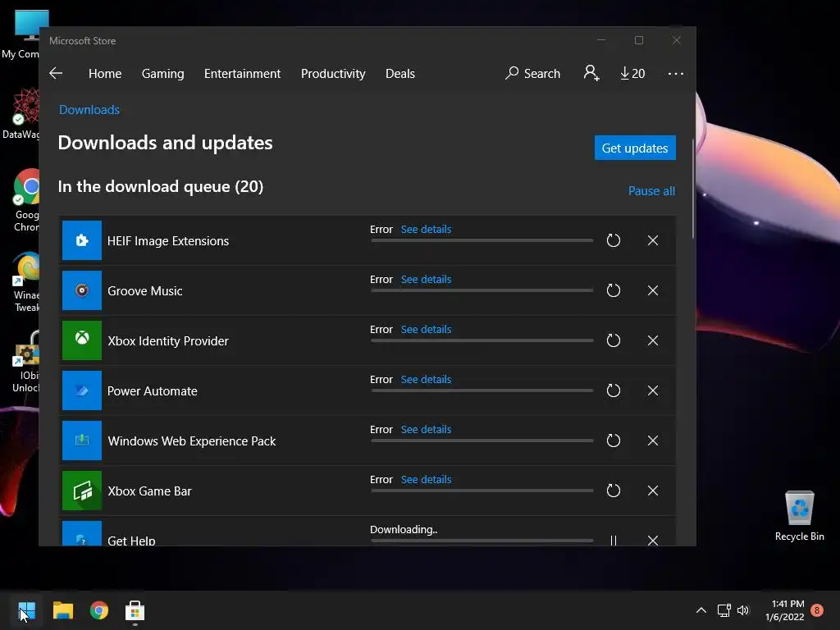
Task: Retry Xbox Identity Provider download
Action: pyautogui.click(x=614, y=340)
